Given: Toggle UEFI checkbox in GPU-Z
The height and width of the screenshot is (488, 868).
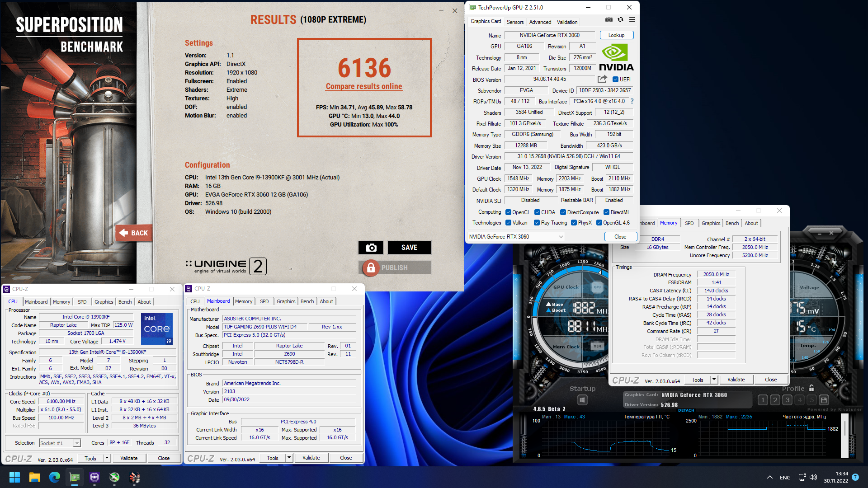Looking at the screenshot, I should coord(615,80).
